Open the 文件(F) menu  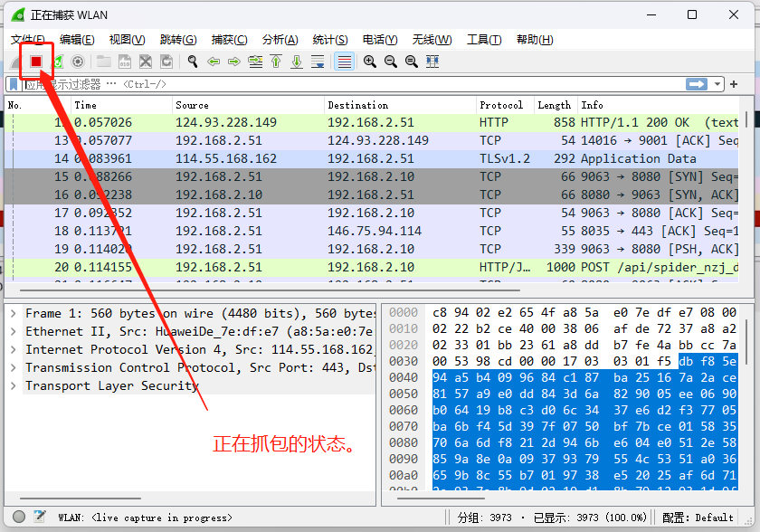tap(28, 40)
